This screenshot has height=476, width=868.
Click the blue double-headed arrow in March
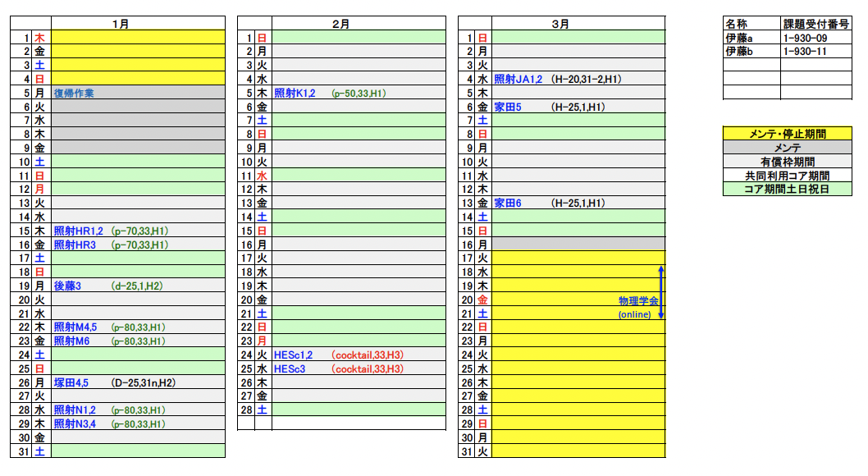click(x=661, y=292)
